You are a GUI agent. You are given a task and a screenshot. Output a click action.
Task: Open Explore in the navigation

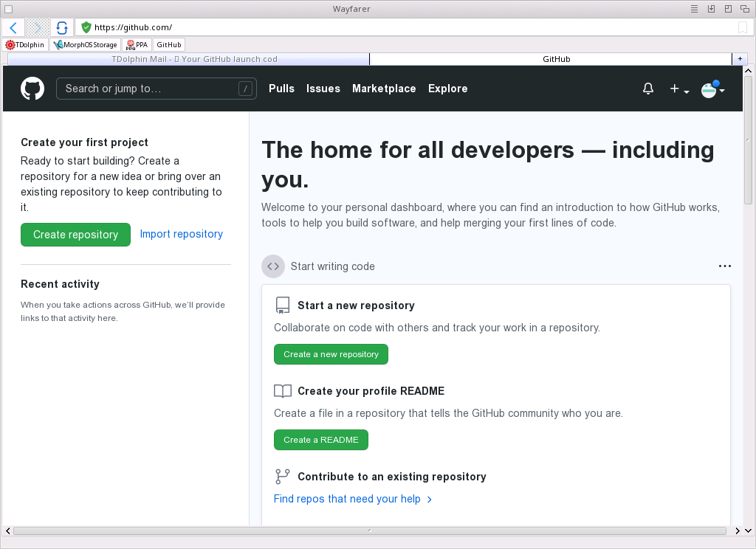pyautogui.click(x=448, y=89)
